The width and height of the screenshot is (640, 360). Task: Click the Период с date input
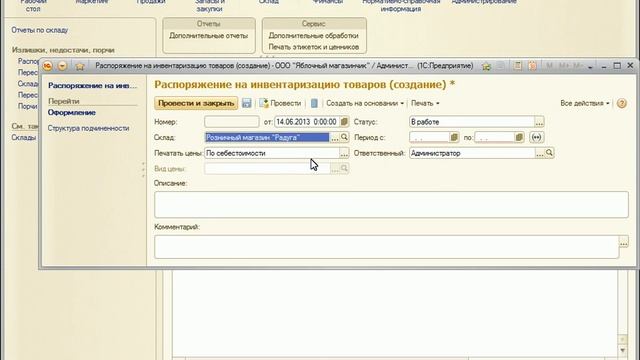(x=429, y=138)
